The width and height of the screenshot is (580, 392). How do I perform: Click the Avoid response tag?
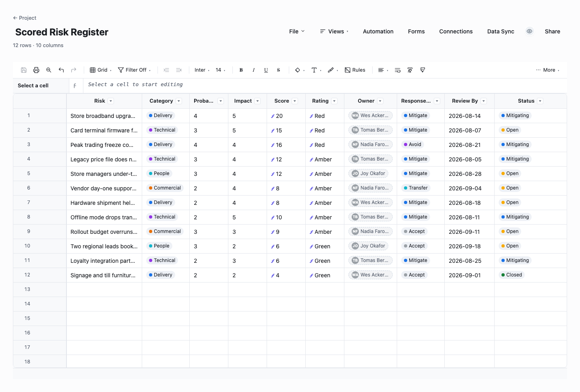tap(412, 144)
